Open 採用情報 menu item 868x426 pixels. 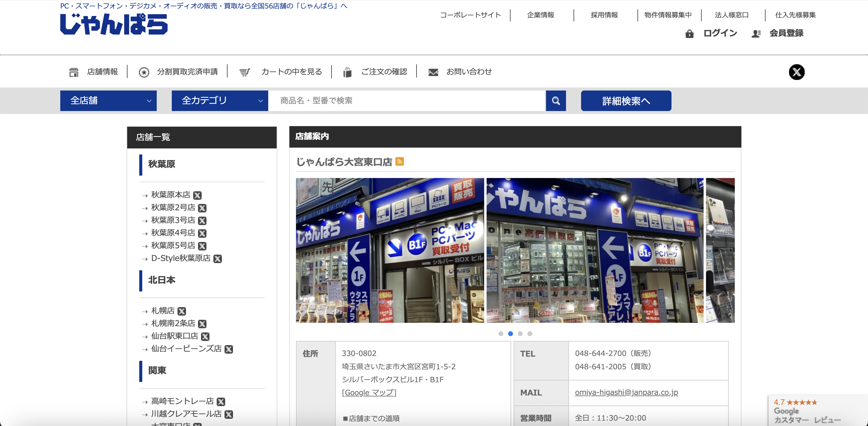[x=604, y=15]
